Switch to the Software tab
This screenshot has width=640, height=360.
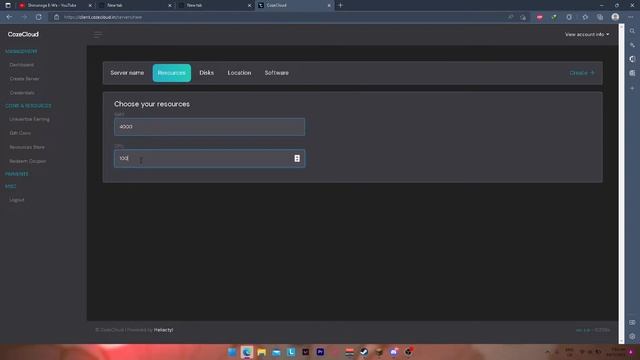pos(276,73)
